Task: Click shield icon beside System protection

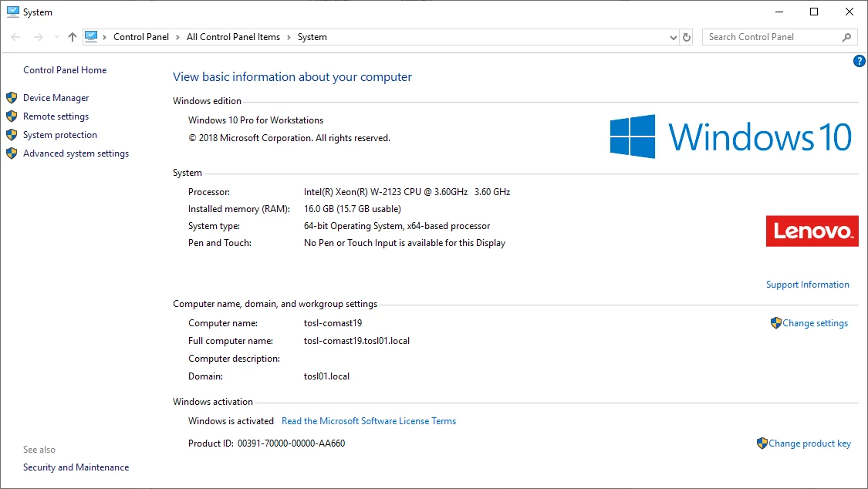Action: [x=12, y=135]
